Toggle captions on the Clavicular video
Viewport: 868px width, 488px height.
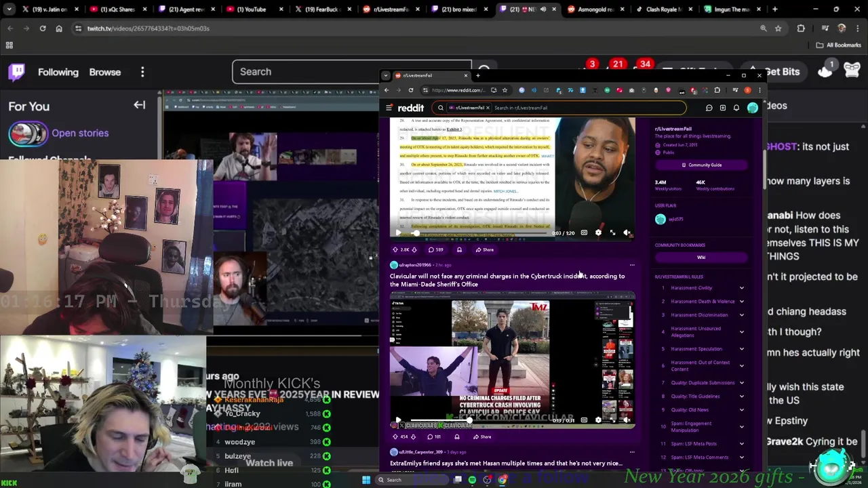(584, 420)
